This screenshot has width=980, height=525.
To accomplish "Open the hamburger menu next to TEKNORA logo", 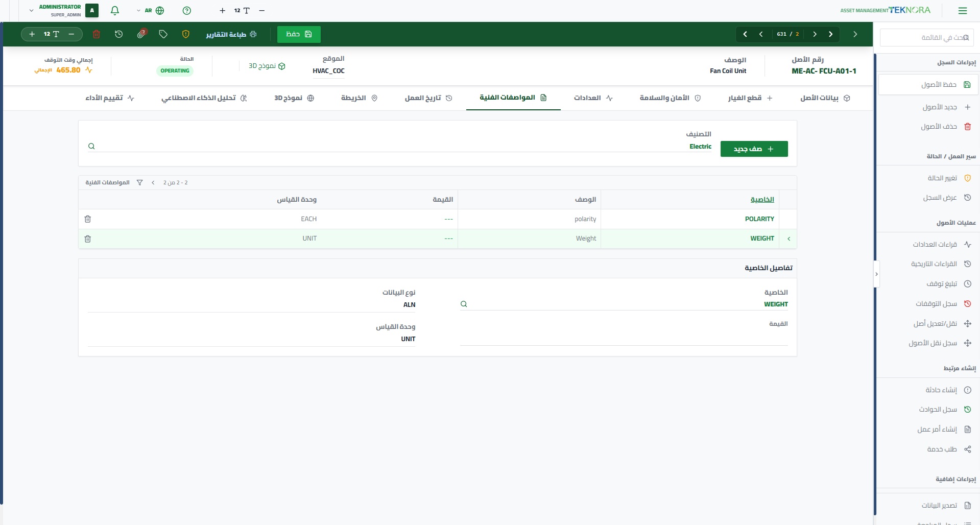I will pos(963,10).
